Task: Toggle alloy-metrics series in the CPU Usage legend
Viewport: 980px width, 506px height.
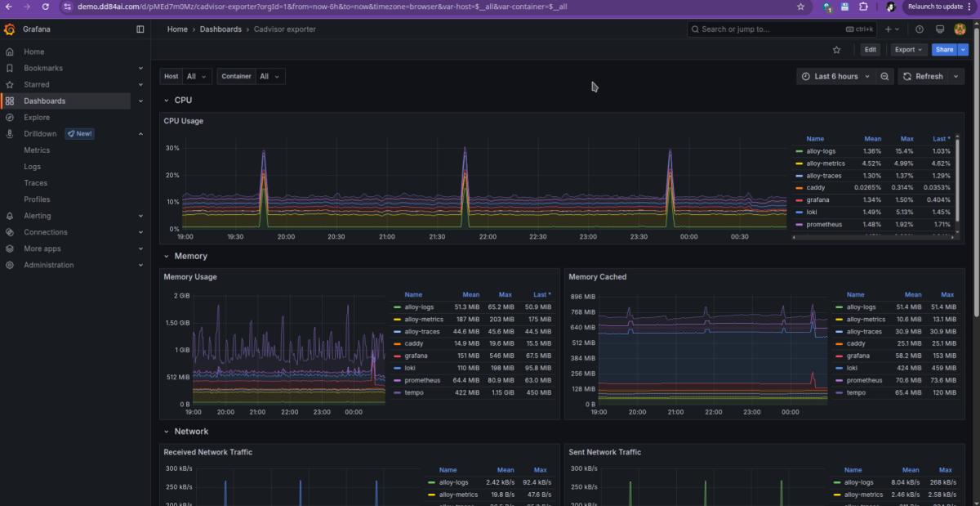Action: pos(825,163)
